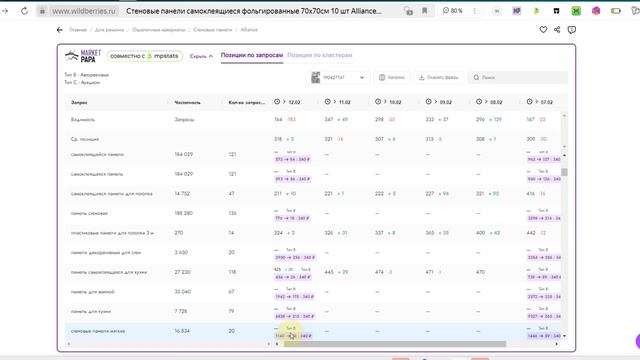Expand the 10.02 date column chevron
Viewport: 640px width, 360px height.
tap(385, 102)
